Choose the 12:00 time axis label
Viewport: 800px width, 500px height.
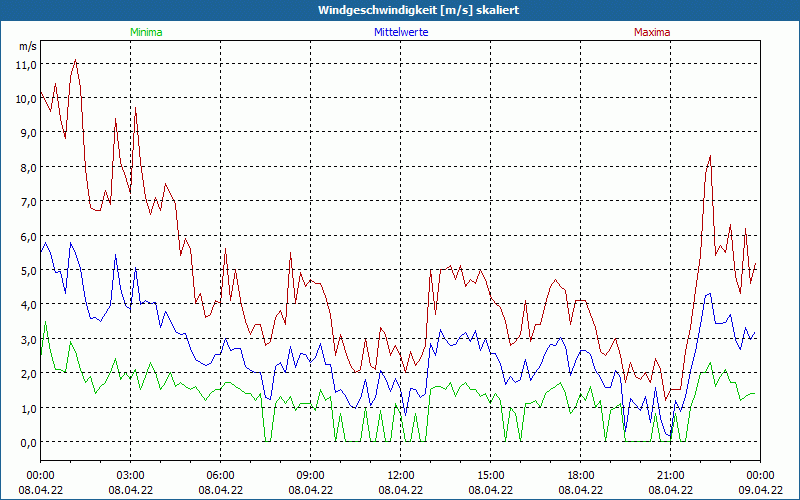tap(400, 475)
